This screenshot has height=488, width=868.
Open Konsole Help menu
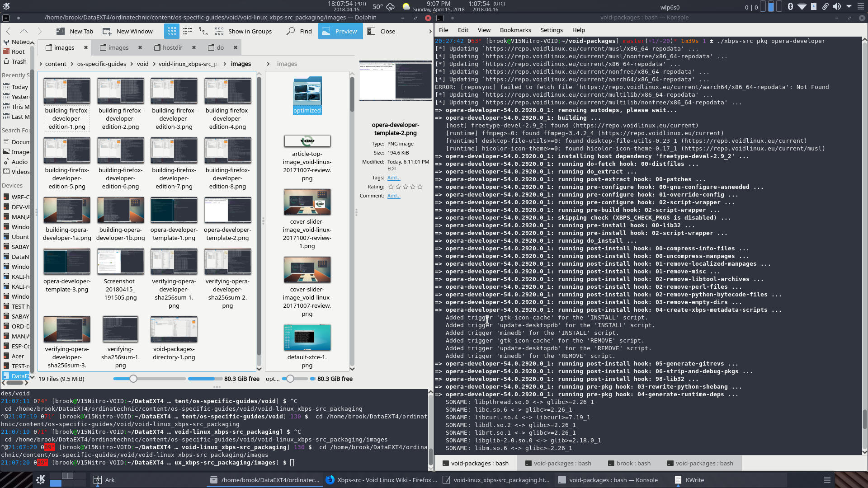(578, 30)
